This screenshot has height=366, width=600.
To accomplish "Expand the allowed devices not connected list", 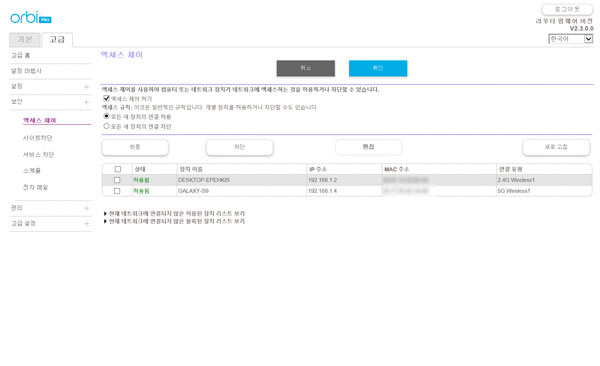I will click(174, 213).
